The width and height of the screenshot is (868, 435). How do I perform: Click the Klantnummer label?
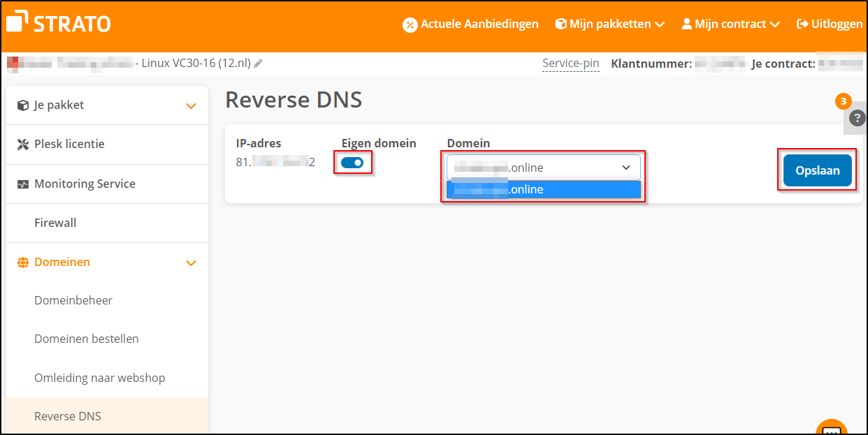pos(651,64)
